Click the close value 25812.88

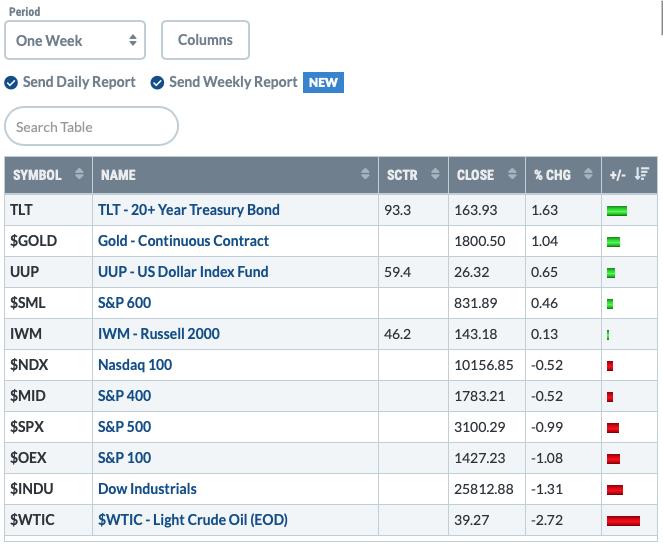pyautogui.click(x=484, y=489)
